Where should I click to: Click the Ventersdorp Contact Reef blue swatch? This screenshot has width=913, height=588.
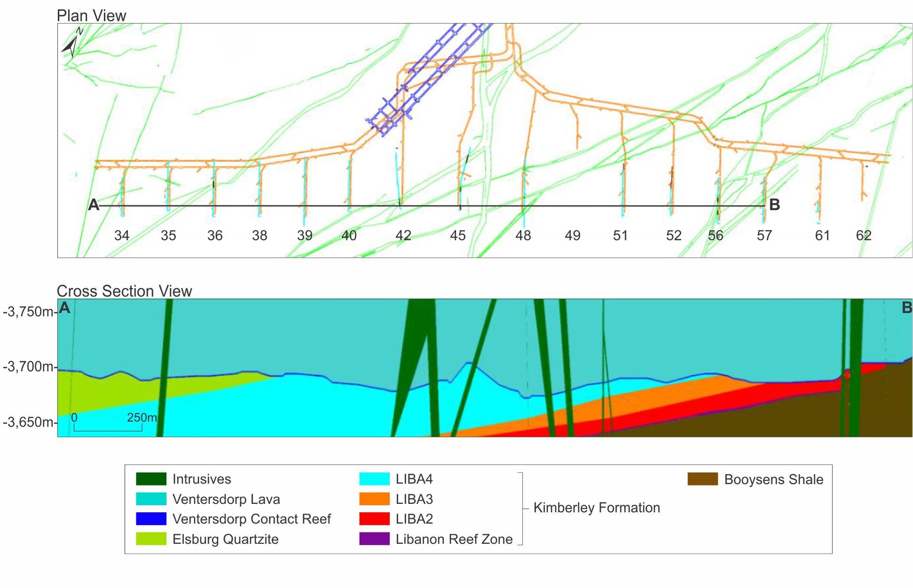[x=151, y=519]
